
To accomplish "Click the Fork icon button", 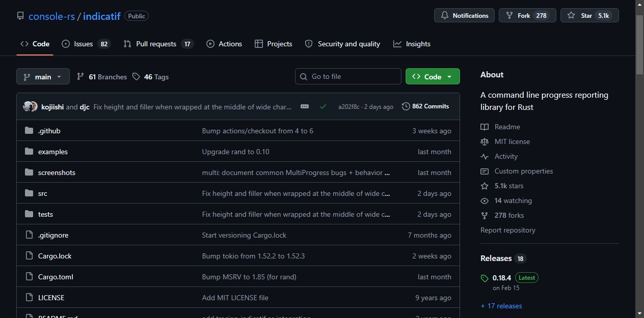I will pyautogui.click(x=509, y=16).
